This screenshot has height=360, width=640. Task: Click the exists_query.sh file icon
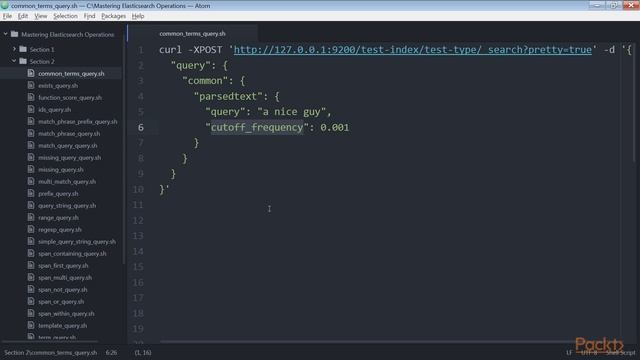[x=31, y=85]
